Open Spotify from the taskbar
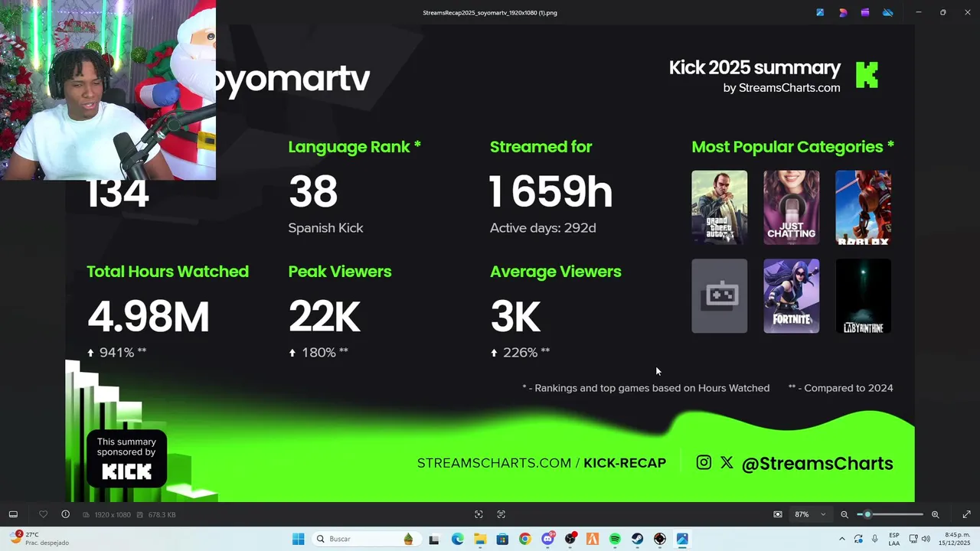This screenshot has height=551, width=980. point(615,539)
